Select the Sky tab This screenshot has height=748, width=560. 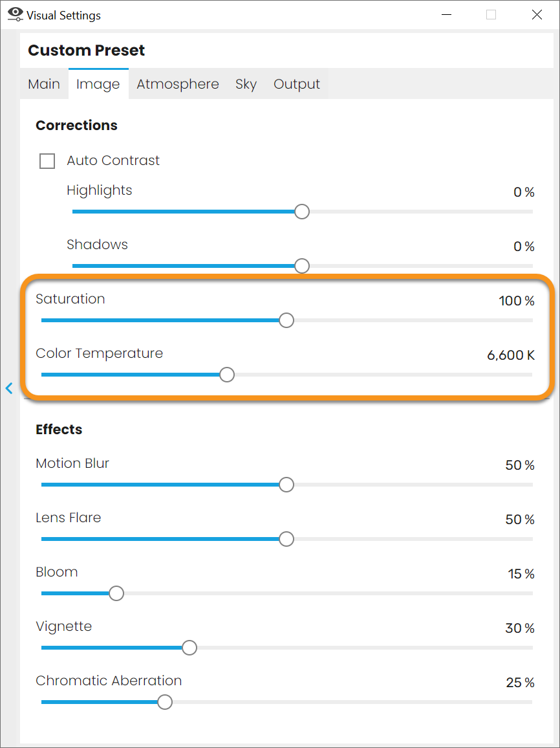(x=246, y=84)
